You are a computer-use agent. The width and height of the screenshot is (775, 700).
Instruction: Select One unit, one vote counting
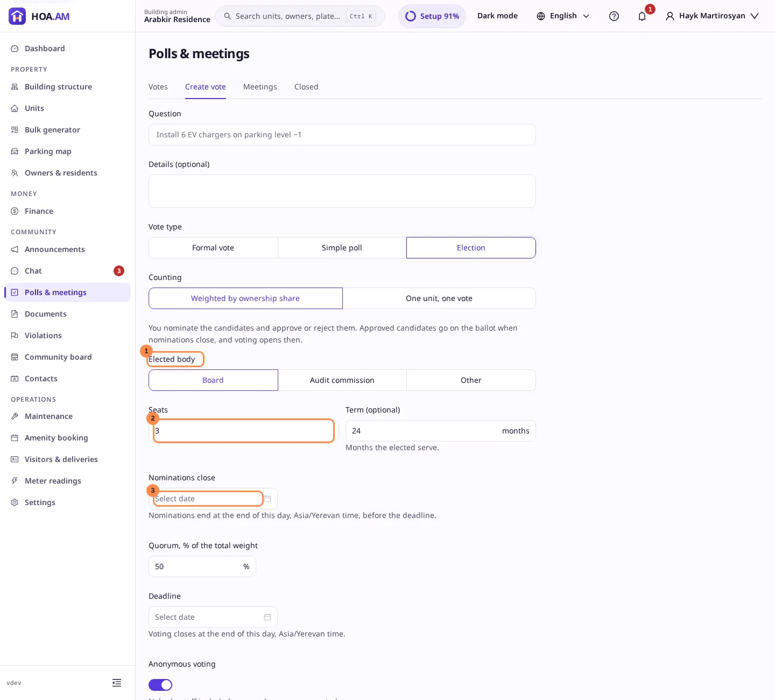pyautogui.click(x=439, y=298)
